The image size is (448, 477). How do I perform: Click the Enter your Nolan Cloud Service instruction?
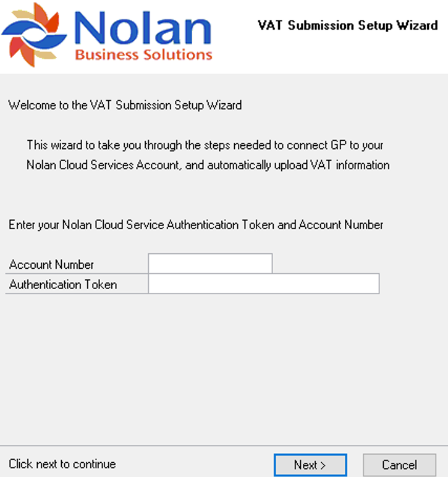[x=196, y=225]
